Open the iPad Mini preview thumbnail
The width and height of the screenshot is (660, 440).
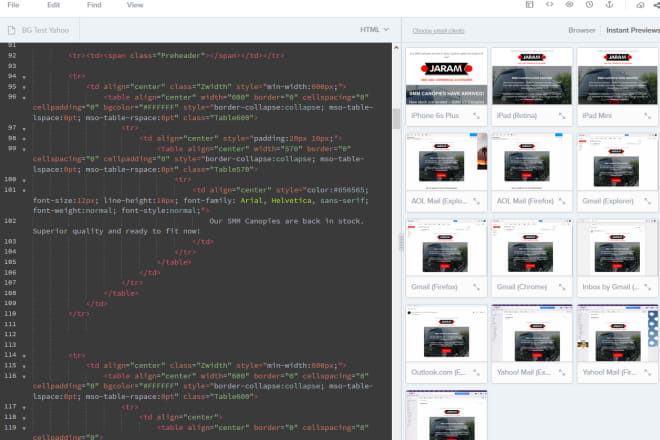617,76
